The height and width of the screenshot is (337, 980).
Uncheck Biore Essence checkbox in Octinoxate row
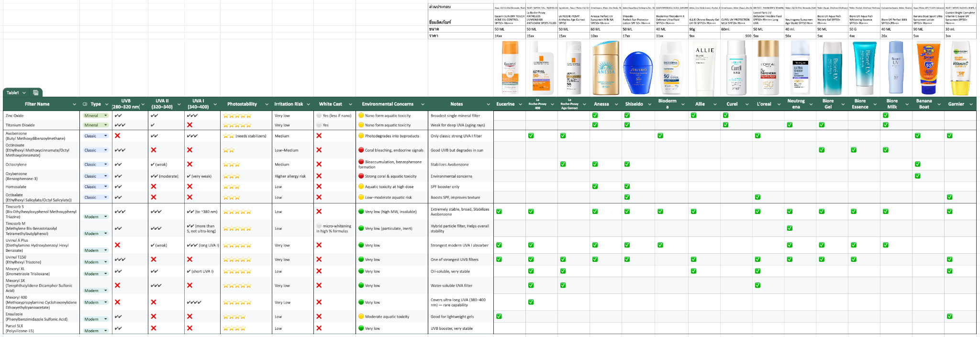[854, 150]
